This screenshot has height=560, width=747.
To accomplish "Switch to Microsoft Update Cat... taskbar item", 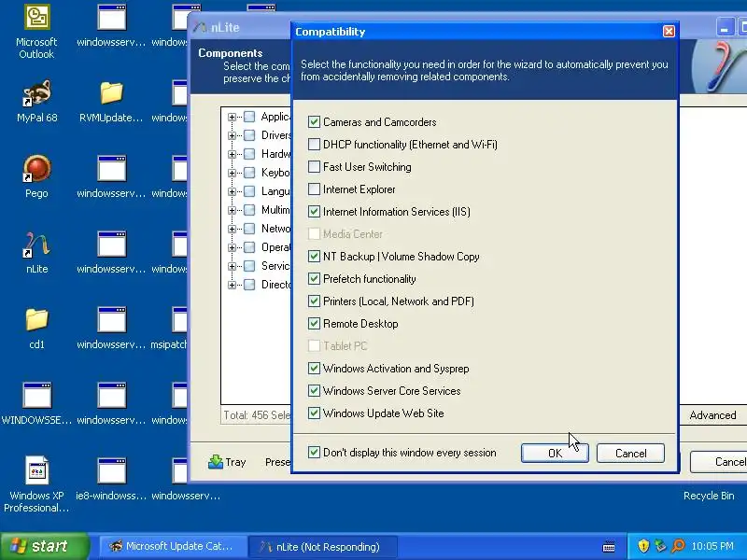I will coord(172,546).
